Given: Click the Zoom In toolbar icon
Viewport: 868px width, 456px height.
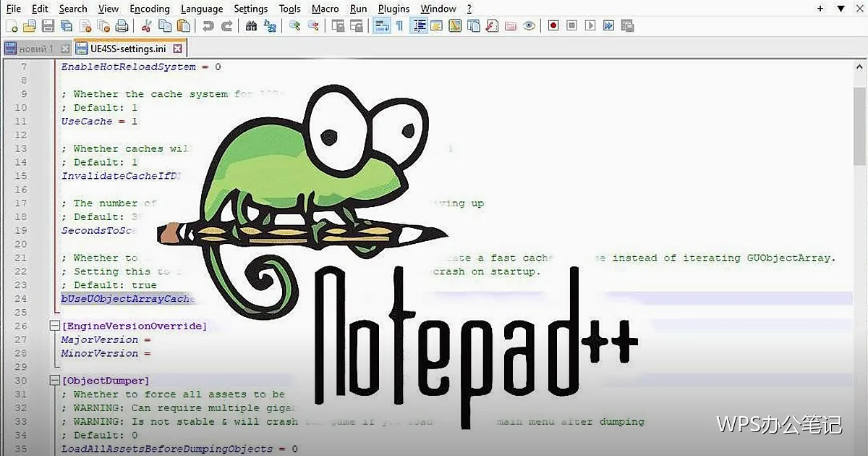Looking at the screenshot, I should (294, 26).
